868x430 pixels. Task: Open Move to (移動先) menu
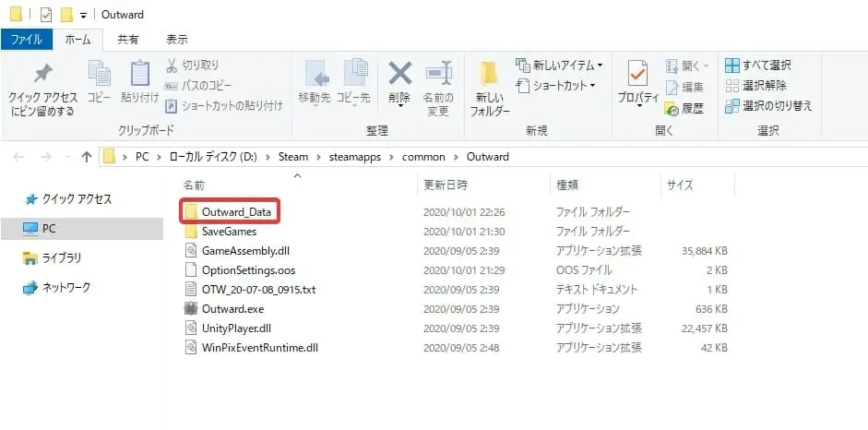click(314, 83)
